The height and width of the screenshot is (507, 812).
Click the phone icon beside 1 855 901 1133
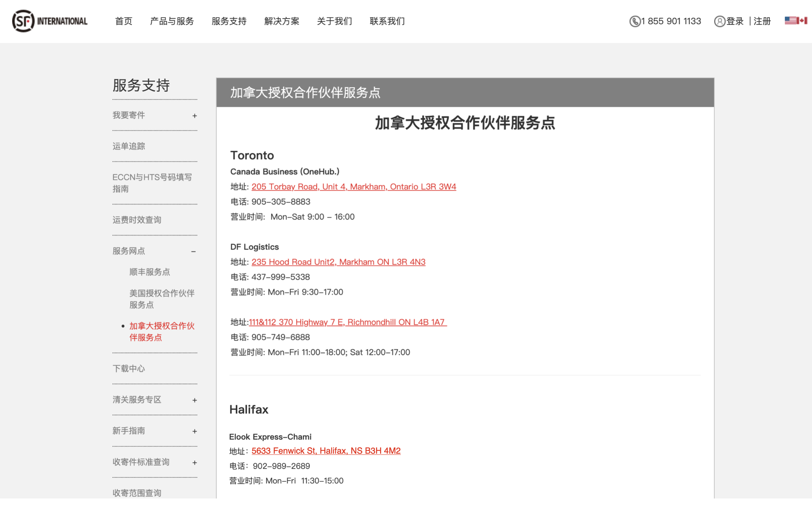coord(634,21)
